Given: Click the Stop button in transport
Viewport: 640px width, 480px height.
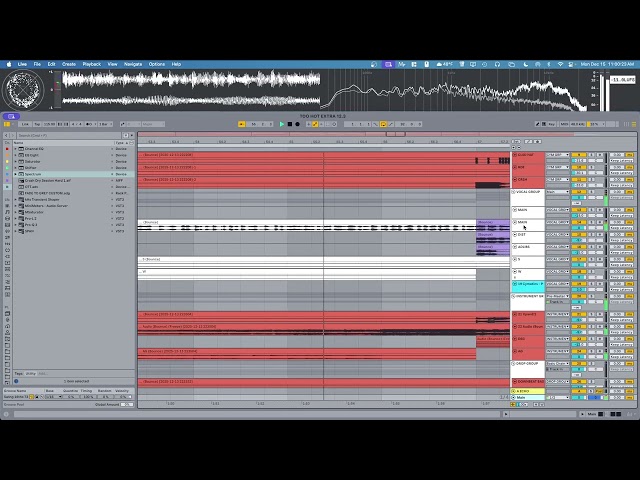Looking at the screenshot, I should click(290, 124).
